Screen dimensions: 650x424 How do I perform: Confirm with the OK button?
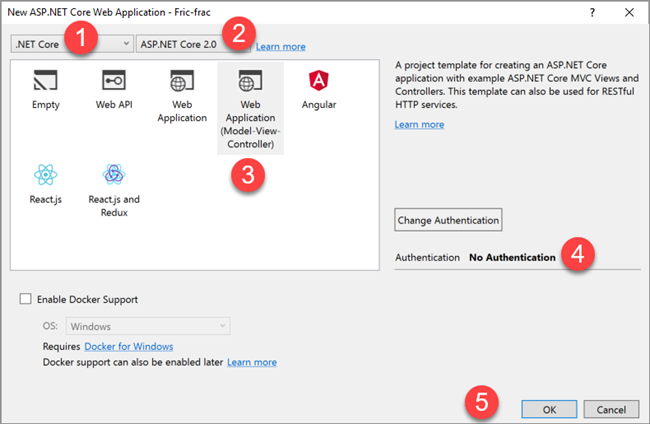[549, 409]
